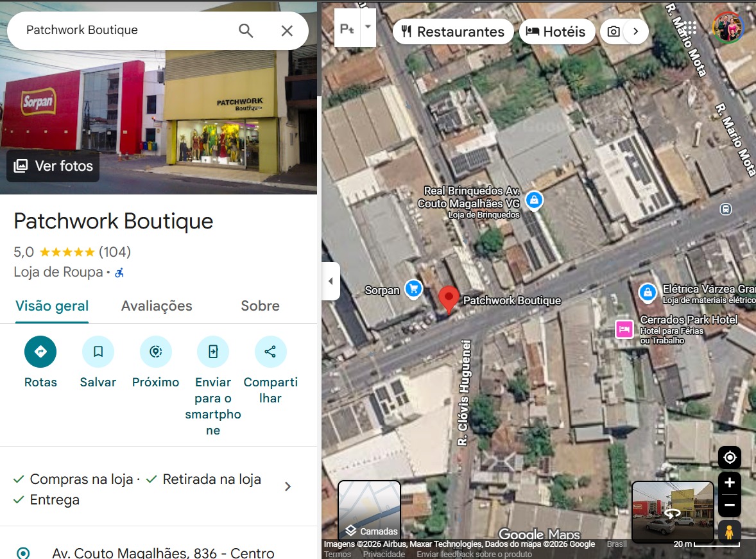756x559 pixels.
Task: Click the Real Brinquedos store marker
Action: [x=534, y=200]
